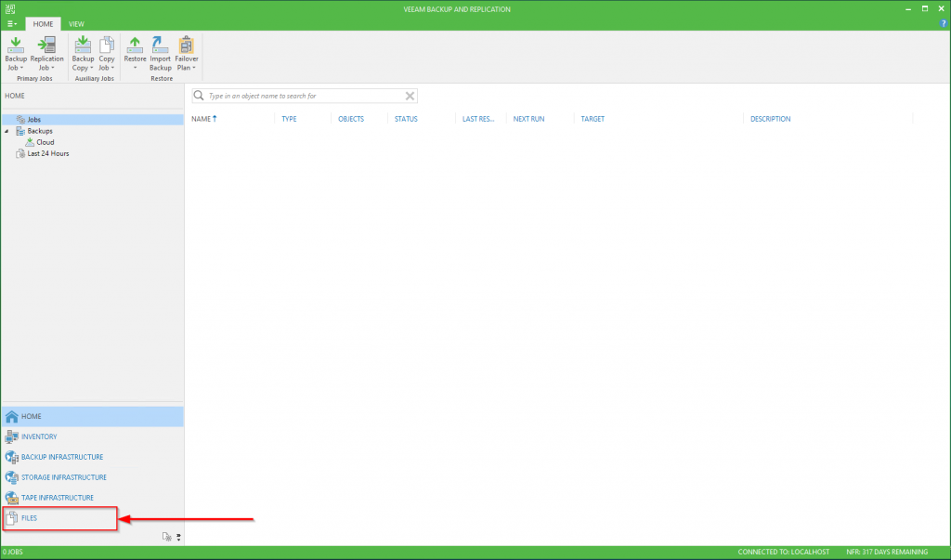The image size is (951, 560).
Task: Sort by the LAST RES... column header
Action: (x=478, y=119)
